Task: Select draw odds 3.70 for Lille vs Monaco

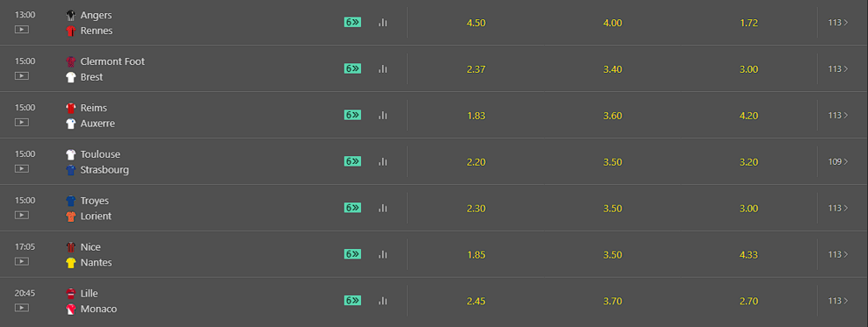Action: point(613,302)
